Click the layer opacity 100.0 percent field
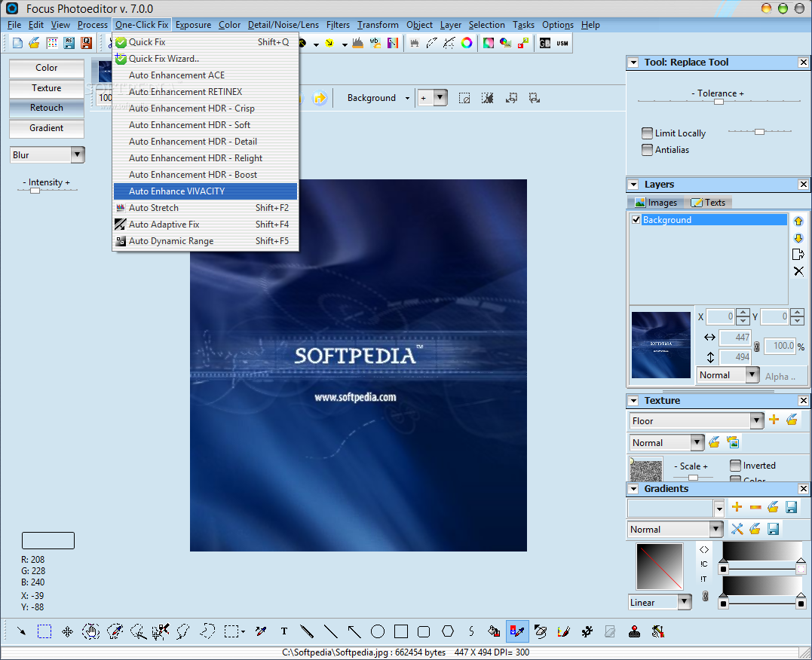Screen dimensions: 812x660 [x=778, y=346]
